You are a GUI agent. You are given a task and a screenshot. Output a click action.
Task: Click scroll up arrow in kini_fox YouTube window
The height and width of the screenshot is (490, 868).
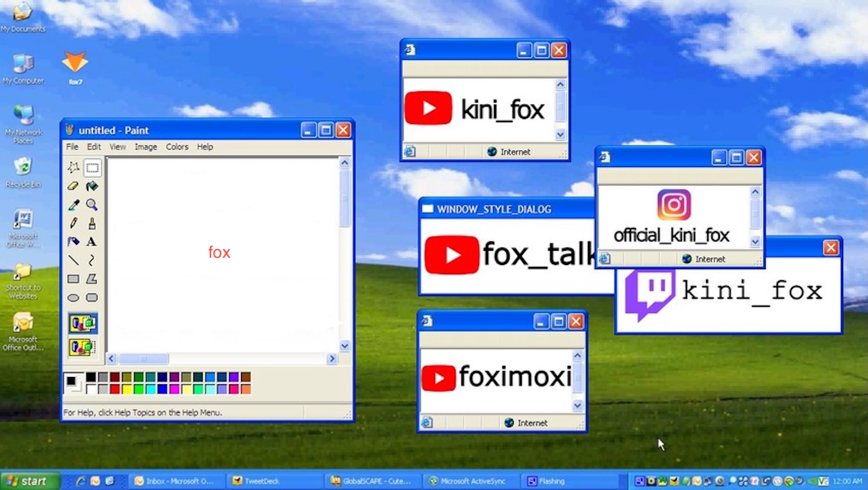tap(560, 85)
